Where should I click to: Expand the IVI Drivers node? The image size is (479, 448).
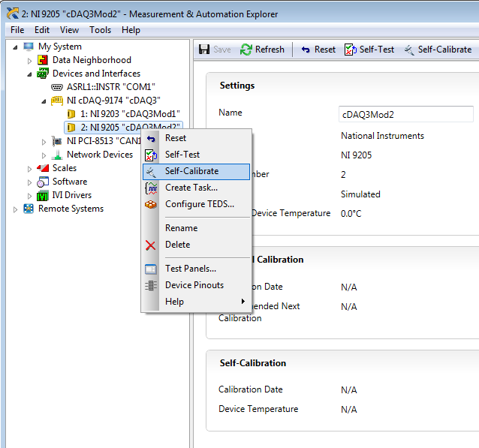click(29, 196)
